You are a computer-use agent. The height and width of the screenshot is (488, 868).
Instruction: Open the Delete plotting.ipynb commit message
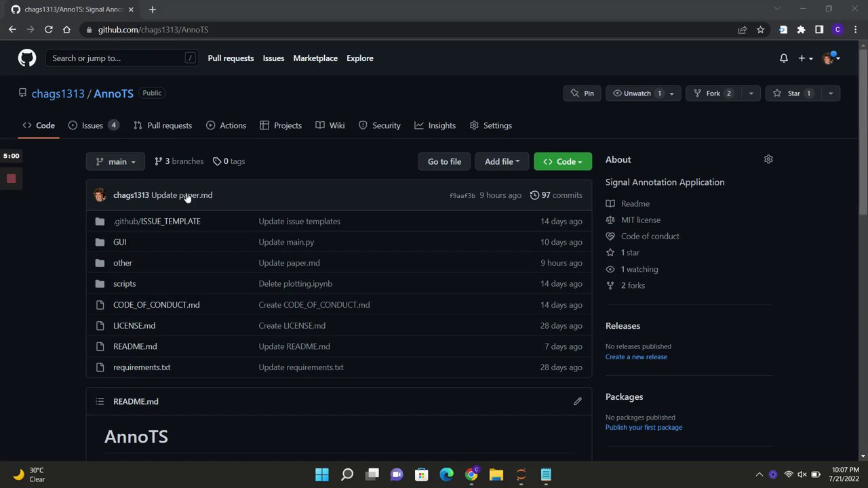point(296,284)
